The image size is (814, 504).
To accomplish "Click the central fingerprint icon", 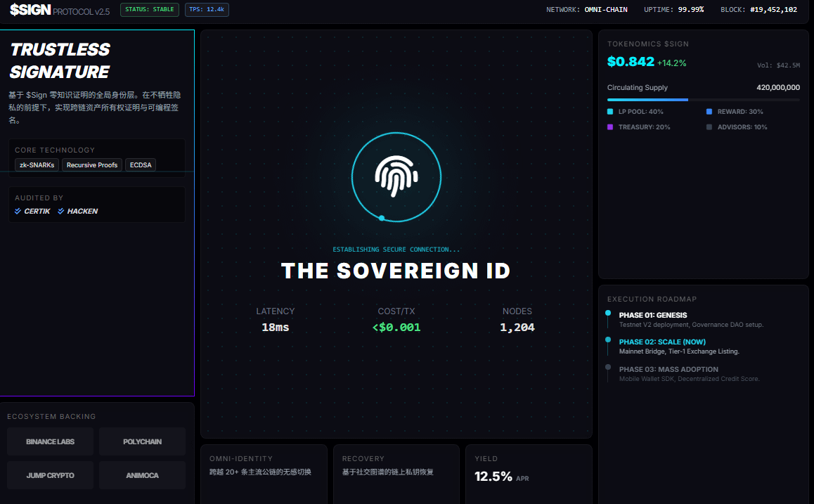I will point(396,176).
